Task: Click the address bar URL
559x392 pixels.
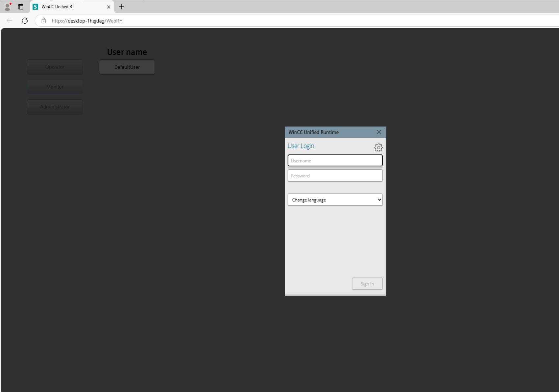Action: pyautogui.click(x=87, y=21)
